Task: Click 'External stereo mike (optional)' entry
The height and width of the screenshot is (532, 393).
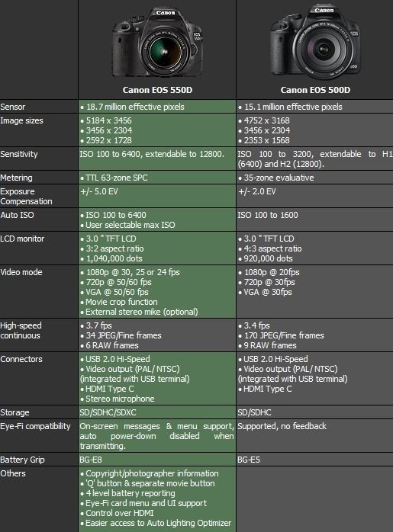Action: (142, 312)
